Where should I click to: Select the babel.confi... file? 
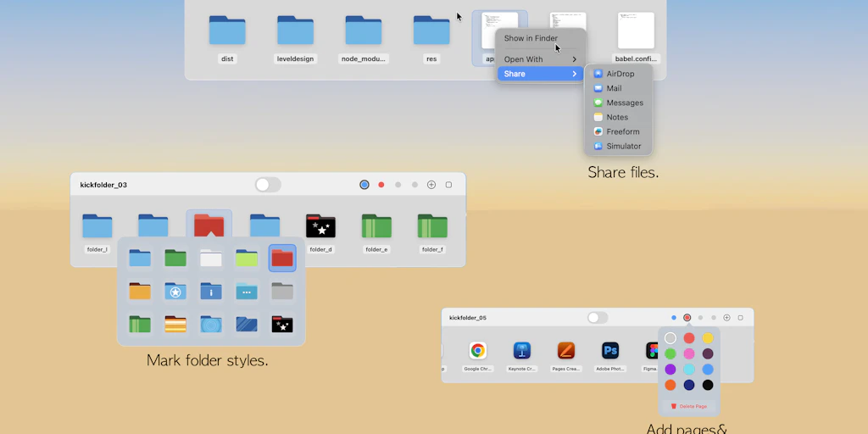(636, 31)
